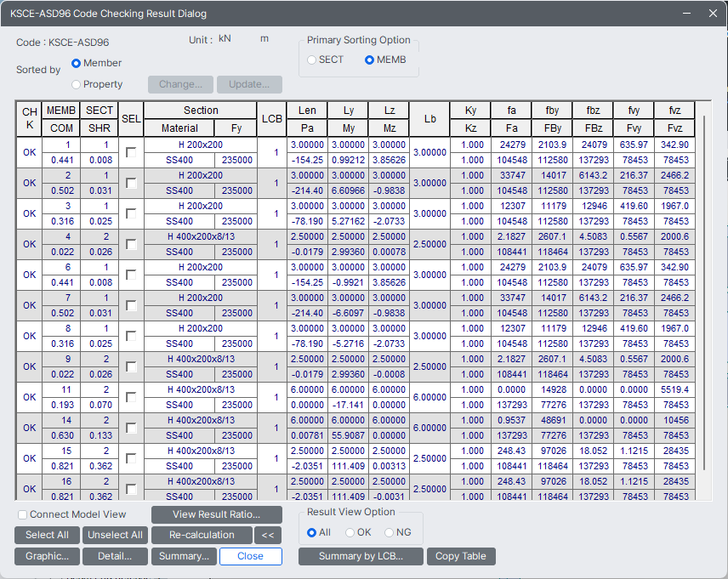This screenshot has height=579, width=728.
Task: Click OK status cell for member 15
Action: coord(29,459)
